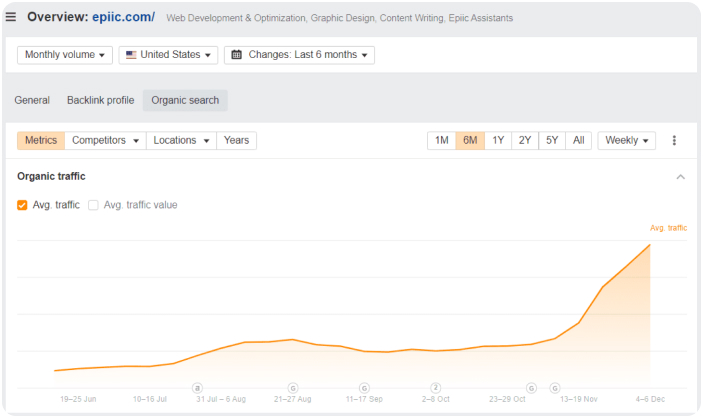The width and height of the screenshot is (703, 418).
Task: Click the '2' update marker near 2–8 Oct
Action: (436, 387)
